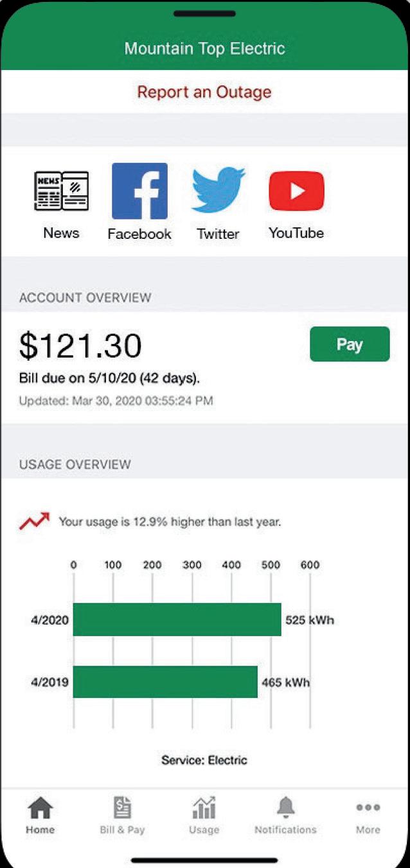
Task: Tap the Home house icon
Action: point(40,808)
